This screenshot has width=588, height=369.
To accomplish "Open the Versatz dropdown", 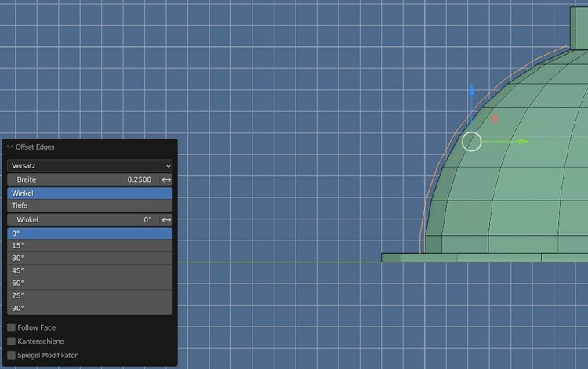I will (89, 165).
